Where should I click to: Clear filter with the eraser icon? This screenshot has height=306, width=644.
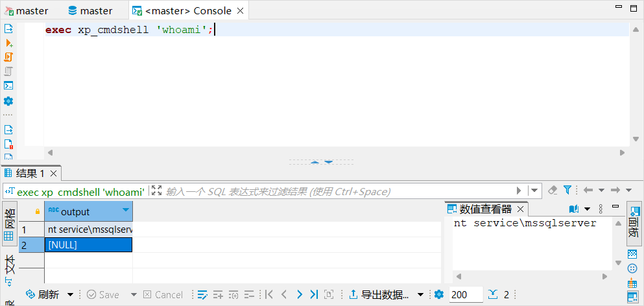pyautogui.click(x=553, y=191)
